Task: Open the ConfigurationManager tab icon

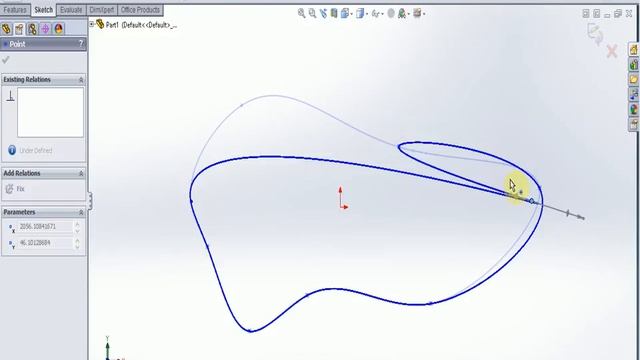Action: tap(32, 29)
